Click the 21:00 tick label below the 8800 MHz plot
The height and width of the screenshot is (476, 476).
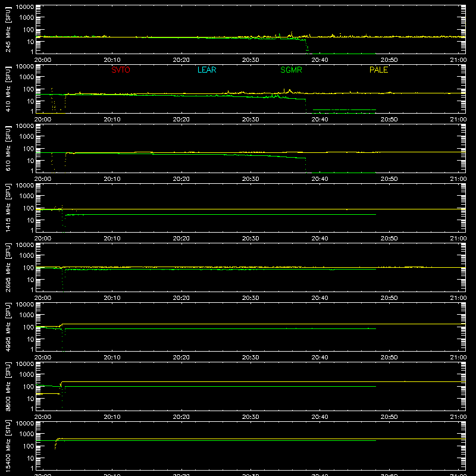(x=458, y=417)
